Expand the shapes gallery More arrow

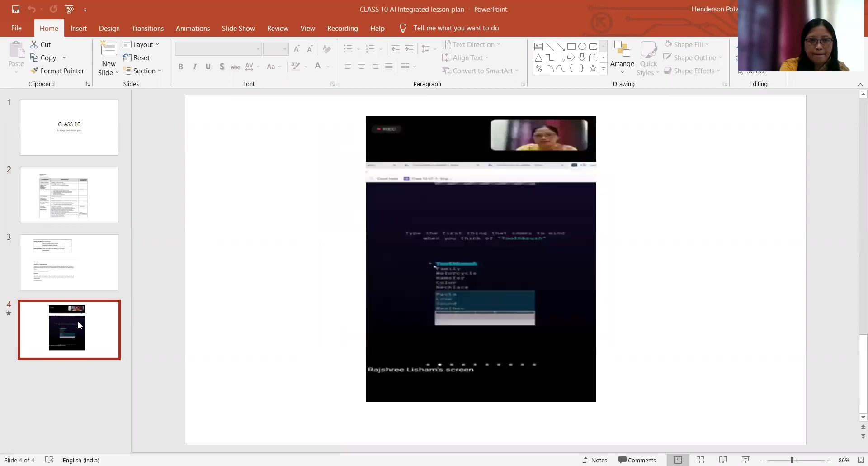(603, 69)
